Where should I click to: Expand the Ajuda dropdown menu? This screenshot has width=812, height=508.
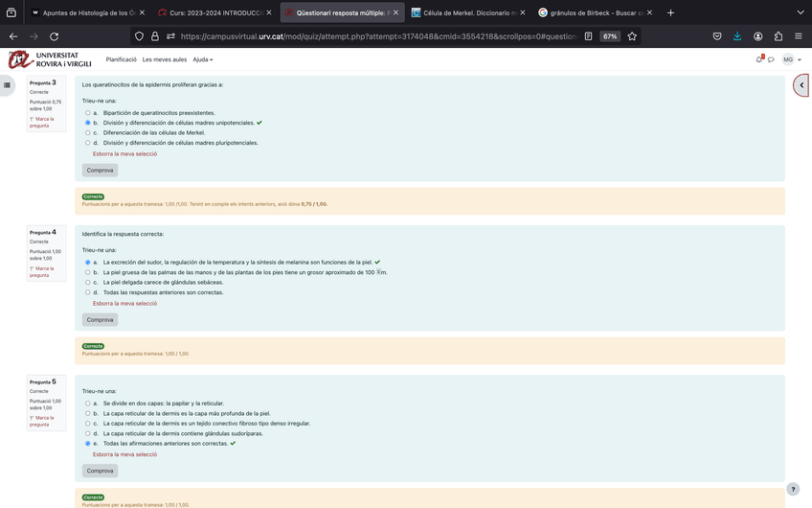point(202,59)
